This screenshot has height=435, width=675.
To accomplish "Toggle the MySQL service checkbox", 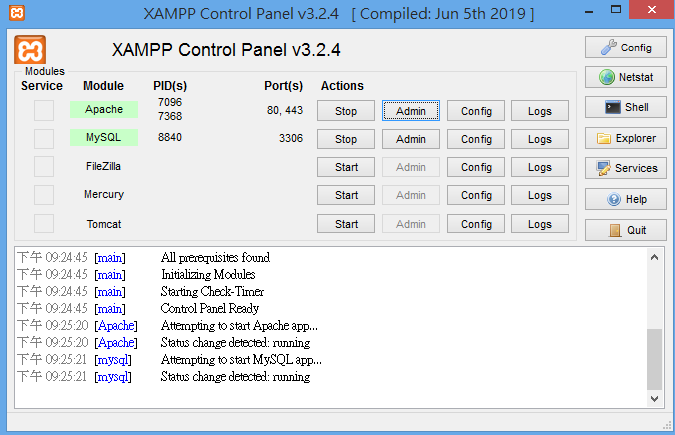I will tap(44, 139).
